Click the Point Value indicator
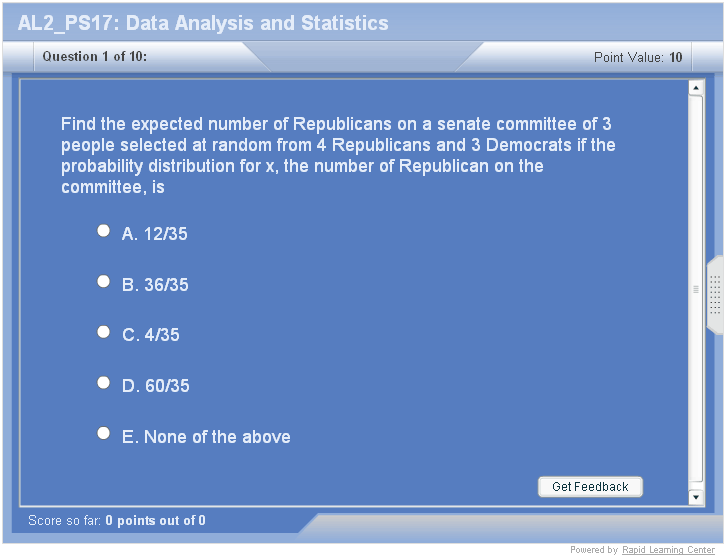Screen dimensions: 725x555 (638, 57)
